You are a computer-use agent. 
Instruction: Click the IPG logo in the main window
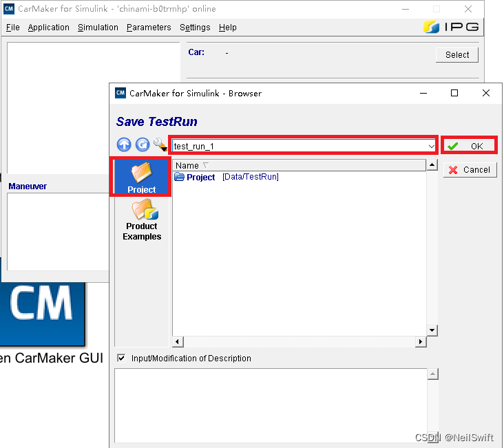click(x=451, y=27)
